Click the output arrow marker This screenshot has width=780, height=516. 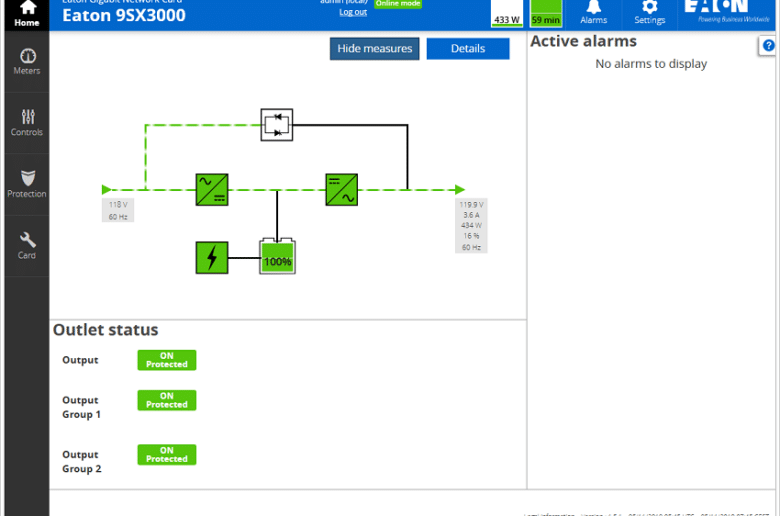point(460,190)
